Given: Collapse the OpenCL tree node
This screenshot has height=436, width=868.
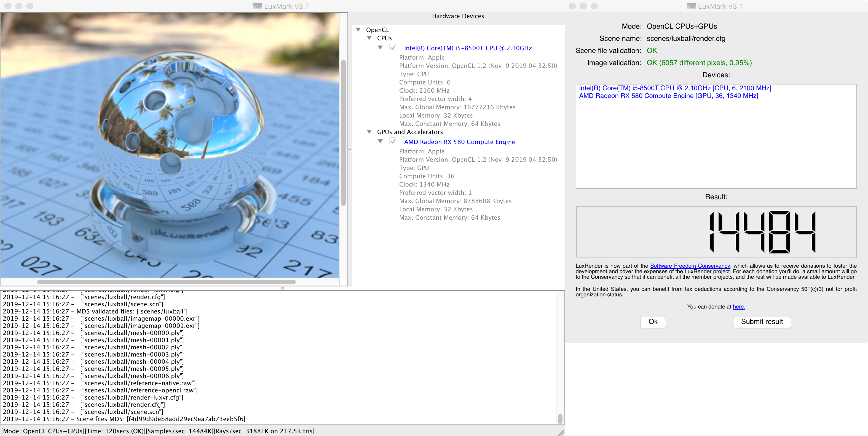Looking at the screenshot, I should 358,30.
